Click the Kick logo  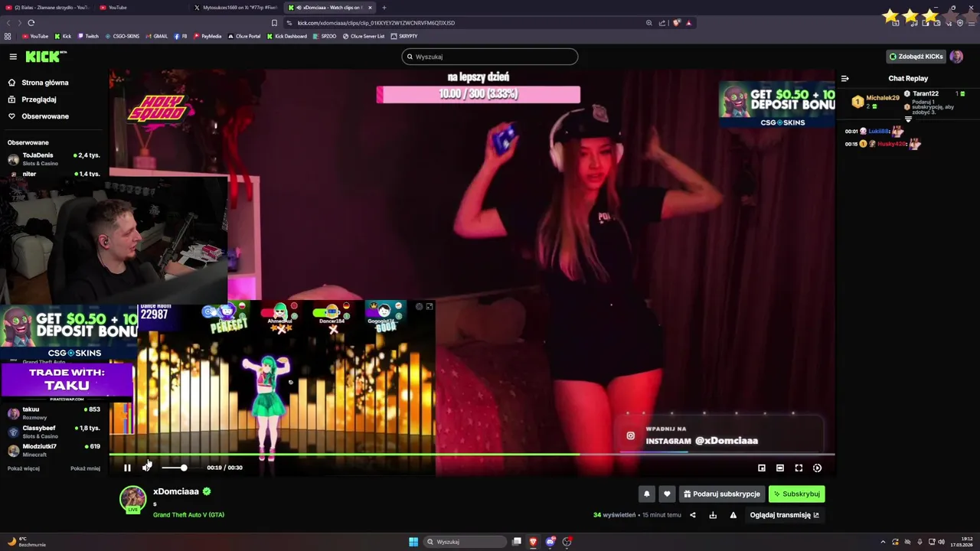coord(46,57)
